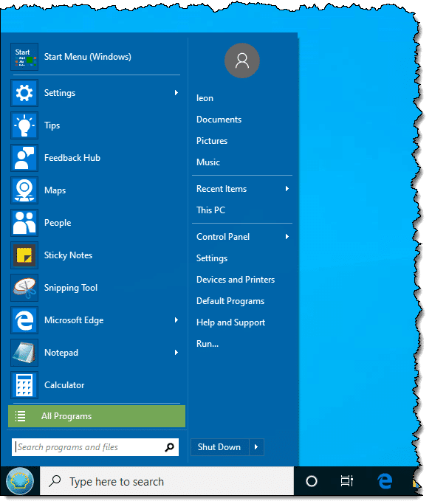The height and width of the screenshot is (504, 432).
Task: Open the Tips lightbulb icon
Action: point(24,125)
